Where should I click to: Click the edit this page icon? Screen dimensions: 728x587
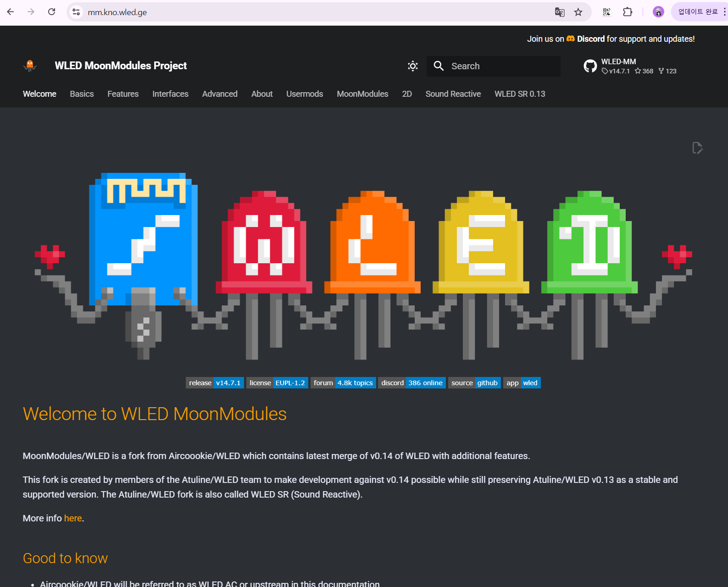697,148
